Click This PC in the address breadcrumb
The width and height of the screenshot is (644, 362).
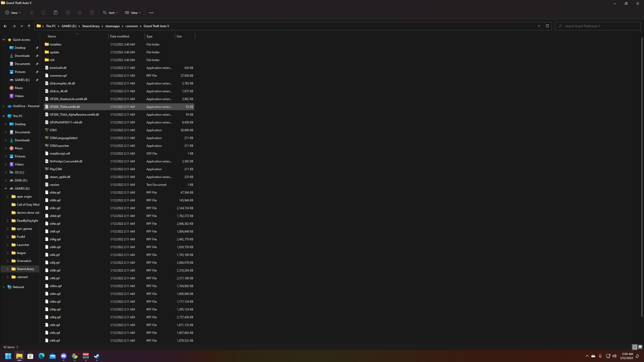tap(51, 26)
